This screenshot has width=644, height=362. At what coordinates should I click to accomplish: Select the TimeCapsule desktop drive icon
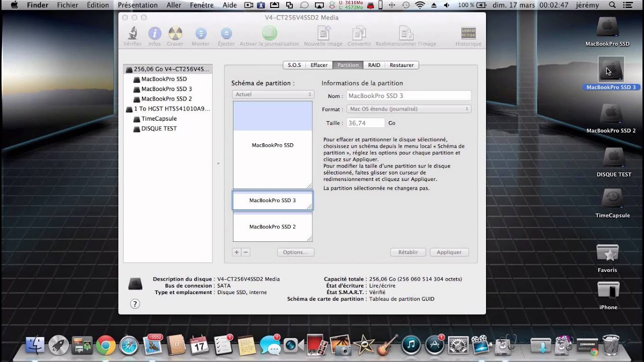pos(613,199)
